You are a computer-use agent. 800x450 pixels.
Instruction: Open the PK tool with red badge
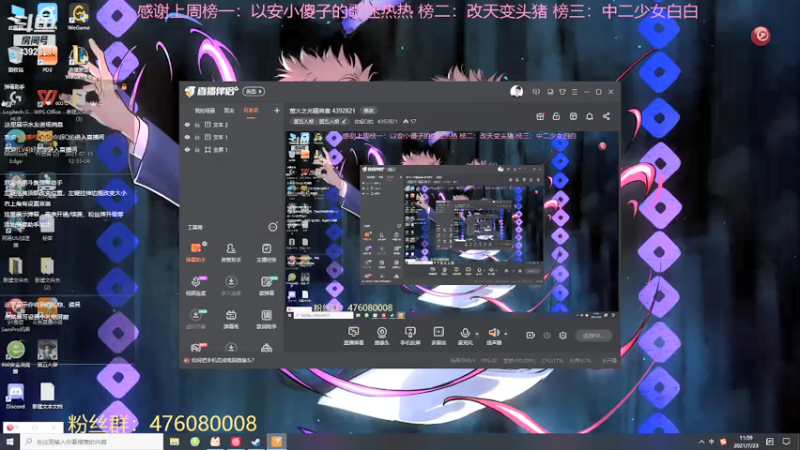pyautogui.click(x=196, y=347)
